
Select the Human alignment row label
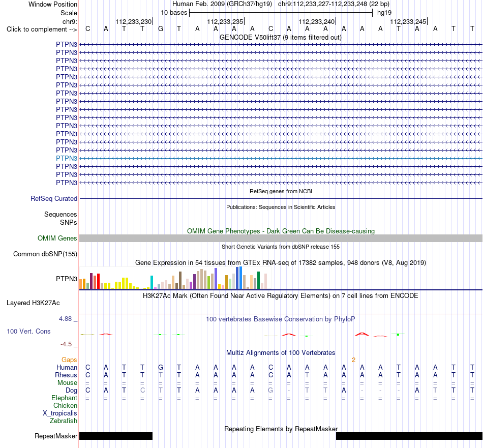click(x=67, y=368)
